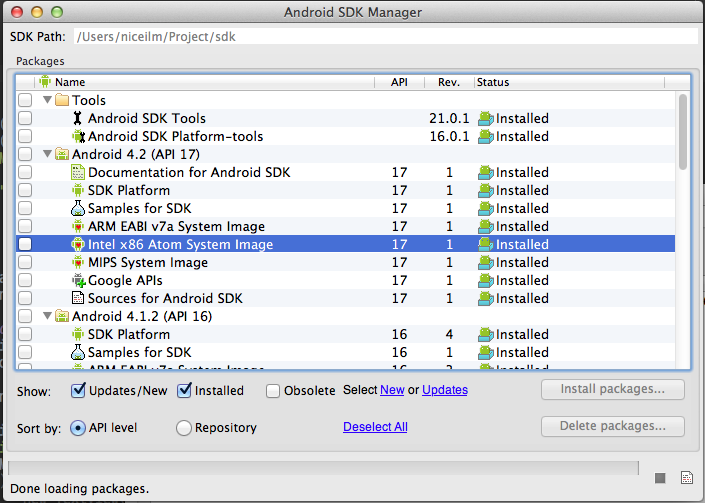Viewport: 705px width, 503px height.
Task: Click the API 16 Samples for SDK flask icon
Action: (x=78, y=352)
